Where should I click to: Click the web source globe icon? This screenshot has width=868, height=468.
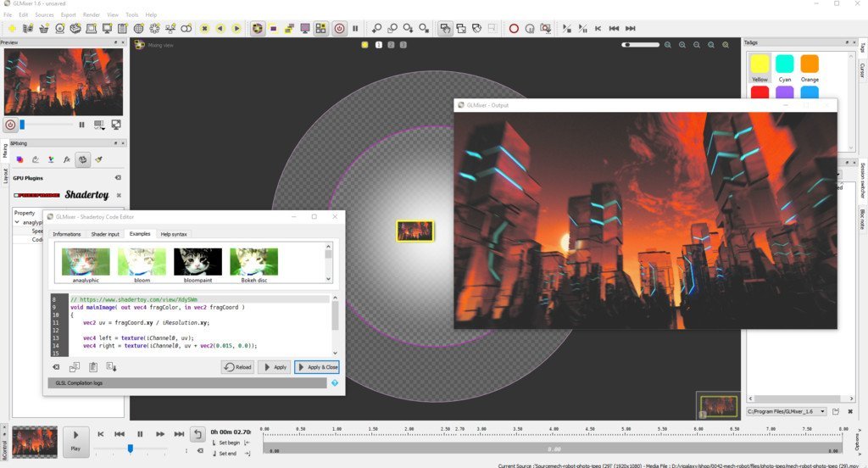[138, 28]
